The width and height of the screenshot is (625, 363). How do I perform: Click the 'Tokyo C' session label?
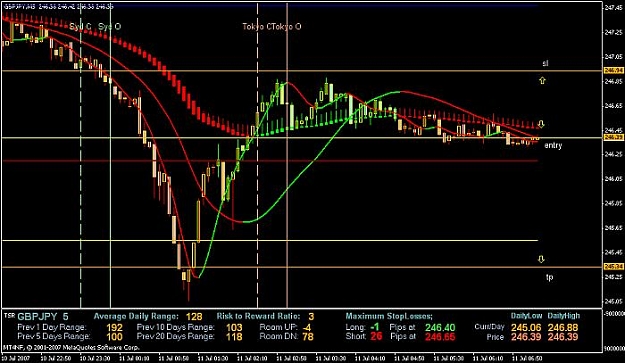pos(257,27)
